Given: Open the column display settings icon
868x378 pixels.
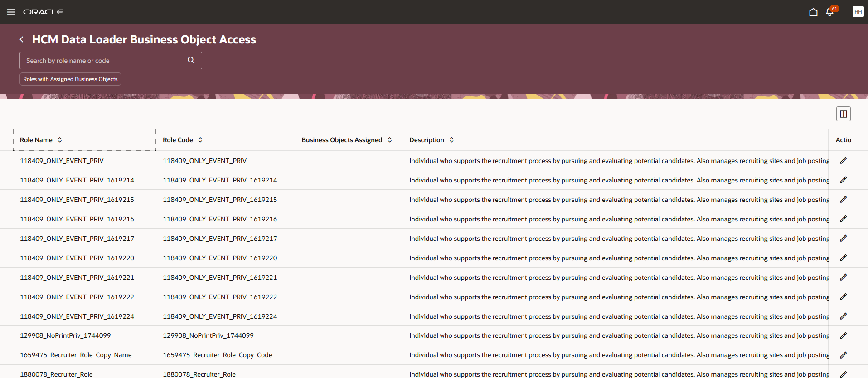Looking at the screenshot, I should [843, 114].
